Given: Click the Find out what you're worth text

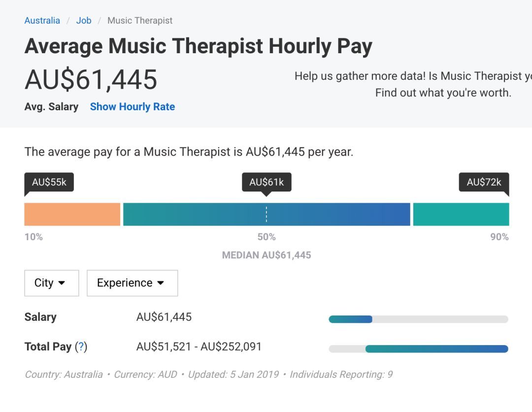Looking at the screenshot, I should [443, 93].
